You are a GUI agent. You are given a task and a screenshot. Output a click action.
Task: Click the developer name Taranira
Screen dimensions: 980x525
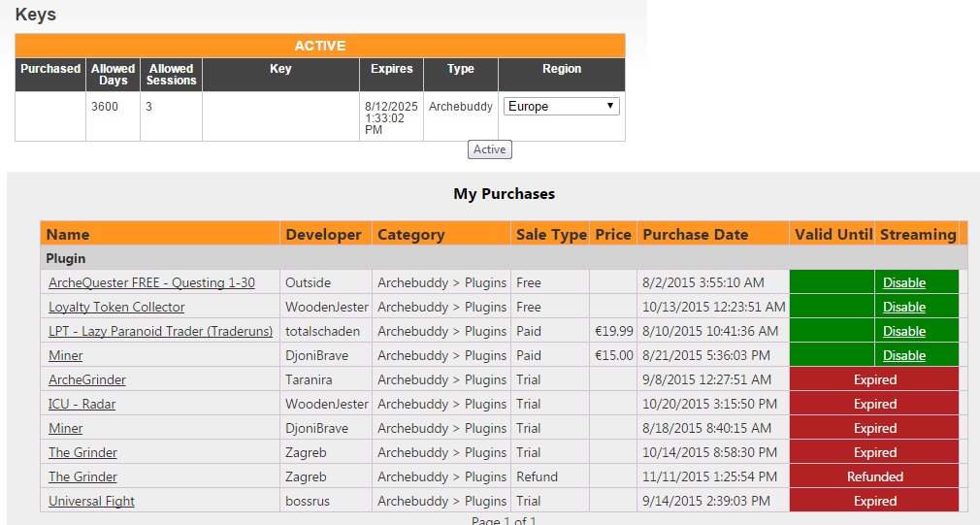tap(309, 380)
